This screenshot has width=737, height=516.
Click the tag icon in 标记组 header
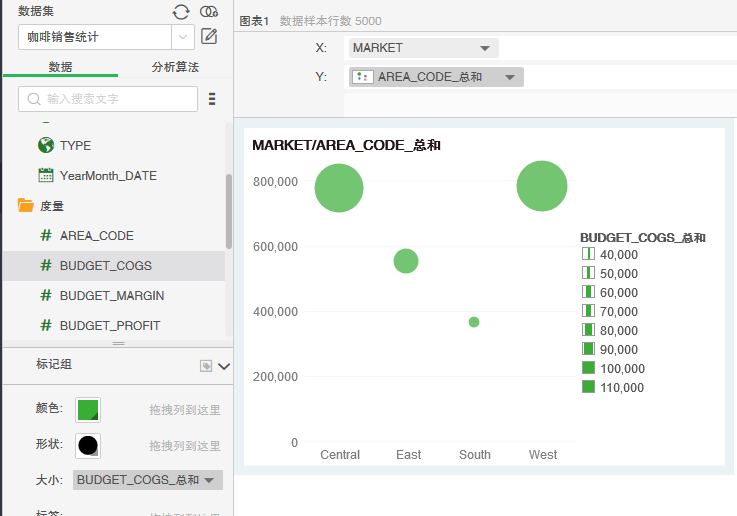206,366
